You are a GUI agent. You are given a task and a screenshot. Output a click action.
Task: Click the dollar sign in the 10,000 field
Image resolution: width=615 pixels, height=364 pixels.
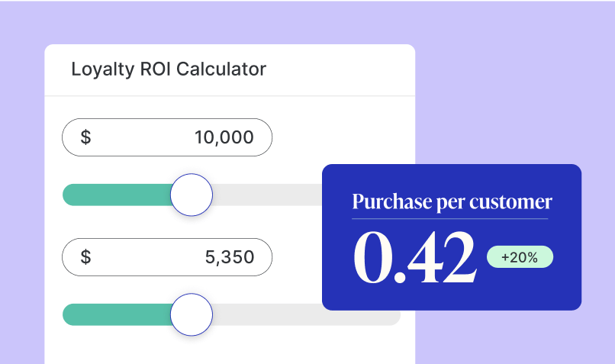pos(85,137)
